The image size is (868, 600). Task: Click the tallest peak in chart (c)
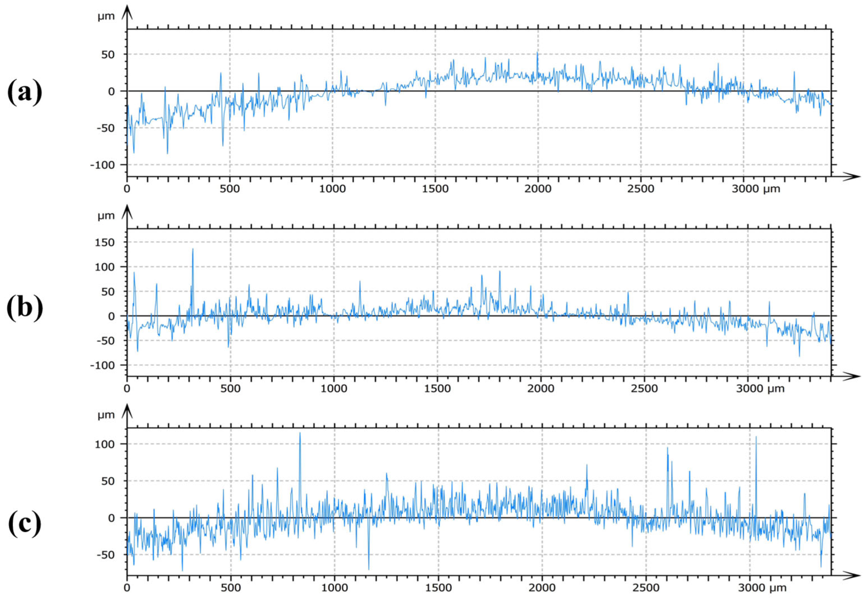[x=300, y=433]
